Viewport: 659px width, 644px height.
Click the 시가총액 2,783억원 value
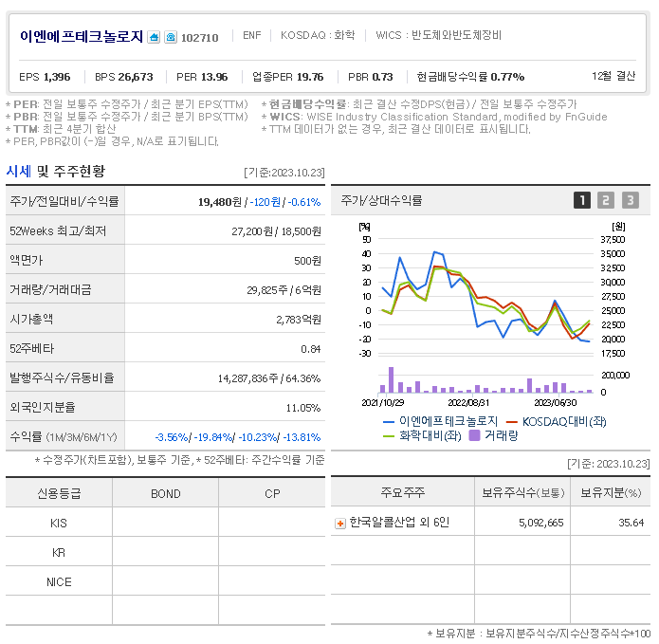299,320
